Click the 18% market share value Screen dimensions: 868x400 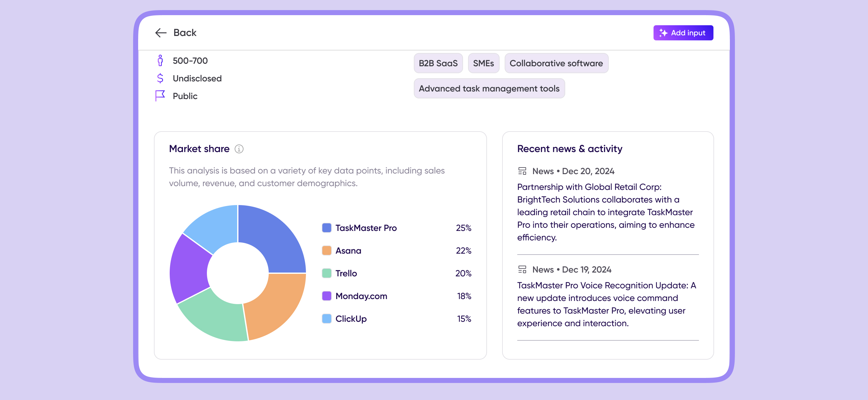pyautogui.click(x=464, y=296)
